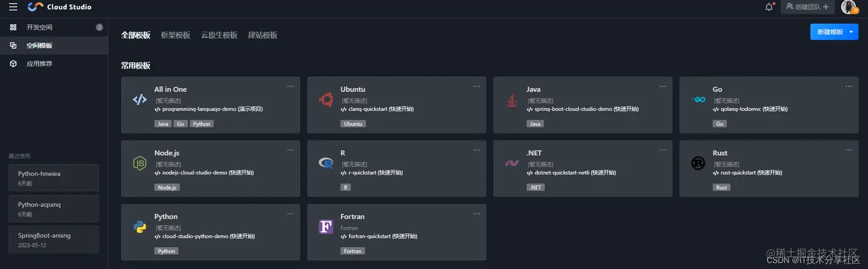Open more options on Rust card

[x=848, y=150]
